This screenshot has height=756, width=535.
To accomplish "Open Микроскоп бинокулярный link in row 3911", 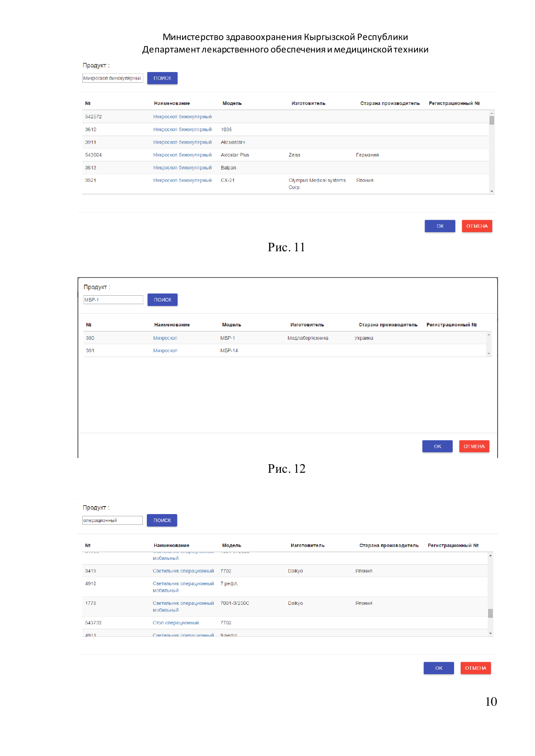I will (182, 142).
